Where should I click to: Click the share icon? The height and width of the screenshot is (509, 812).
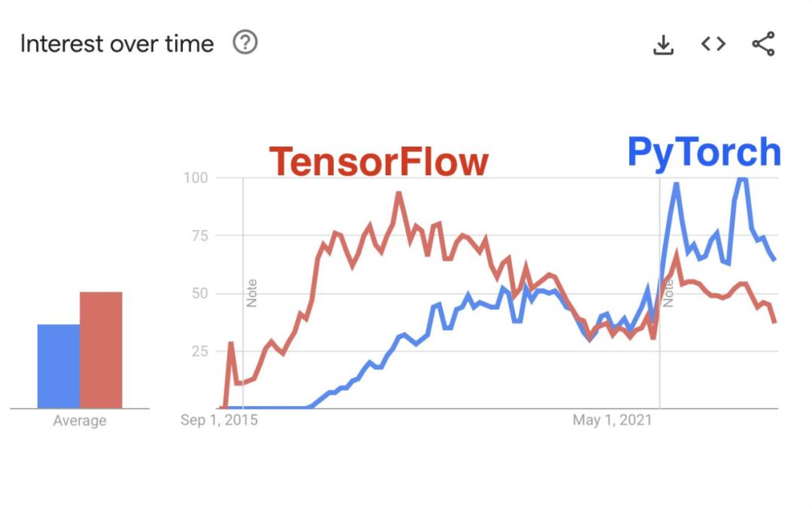pyautogui.click(x=763, y=44)
